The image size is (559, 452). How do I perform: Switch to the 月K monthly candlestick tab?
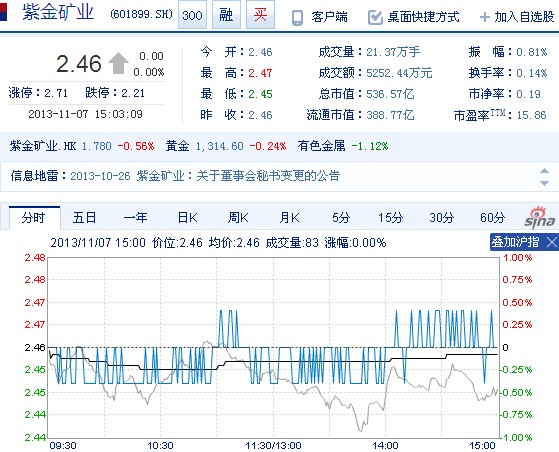tap(289, 217)
